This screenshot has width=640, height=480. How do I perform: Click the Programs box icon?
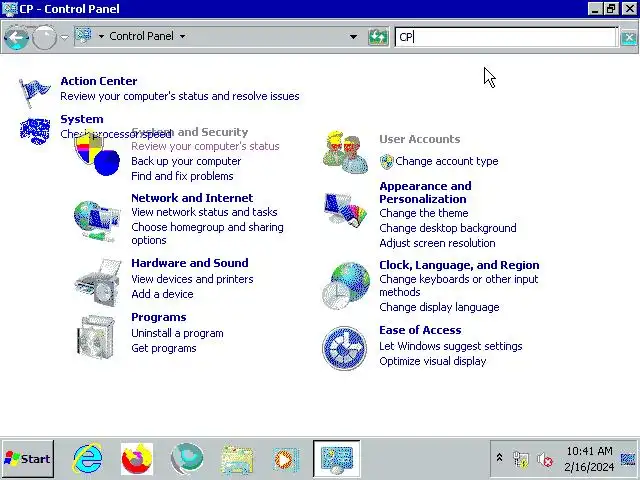(x=96, y=337)
